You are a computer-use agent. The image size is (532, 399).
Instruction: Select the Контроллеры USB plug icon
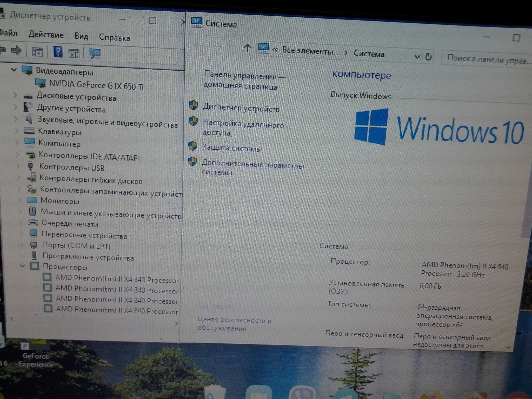point(30,166)
